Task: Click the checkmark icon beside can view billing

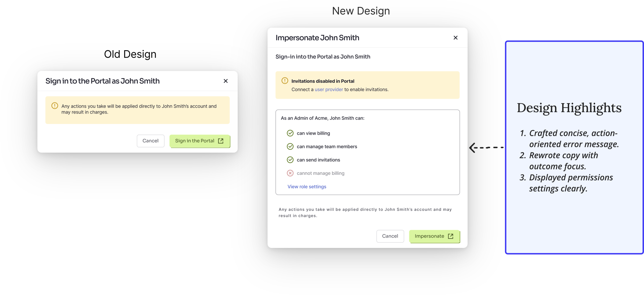Action: click(x=290, y=133)
